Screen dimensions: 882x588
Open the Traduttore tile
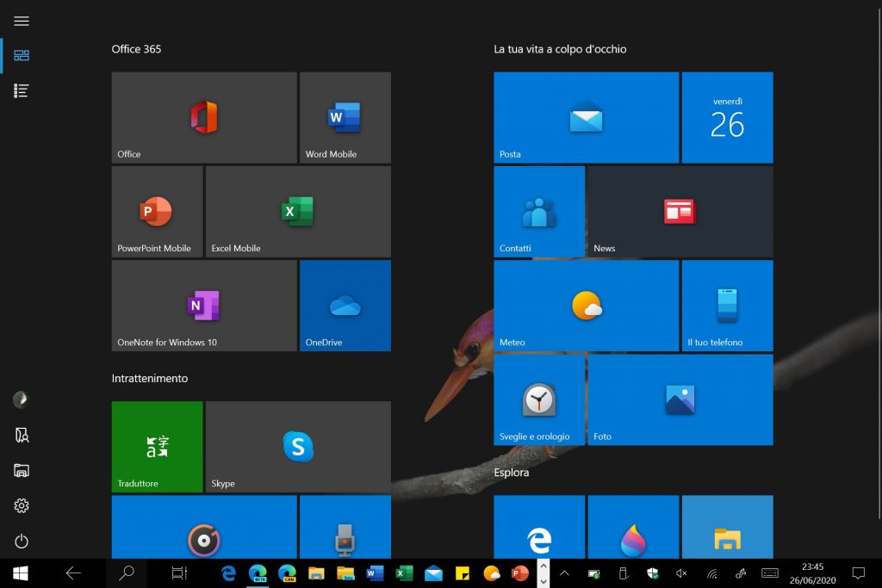[157, 446]
